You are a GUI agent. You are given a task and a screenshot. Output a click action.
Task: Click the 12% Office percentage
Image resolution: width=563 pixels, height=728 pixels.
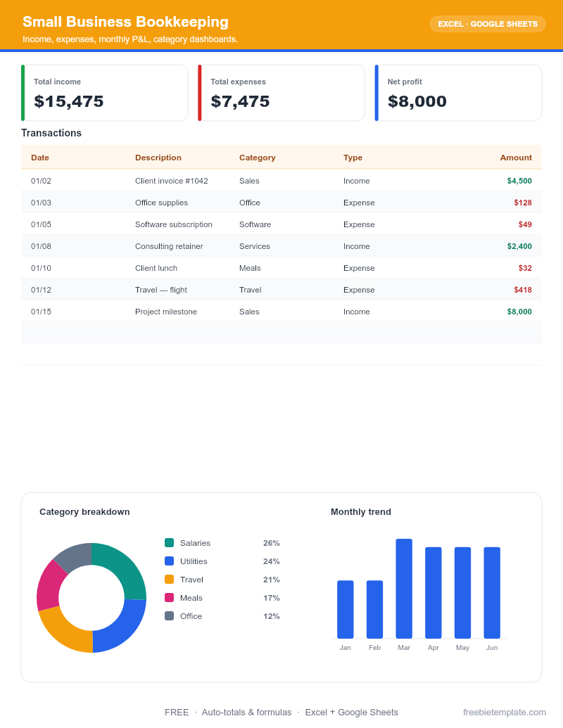click(271, 616)
